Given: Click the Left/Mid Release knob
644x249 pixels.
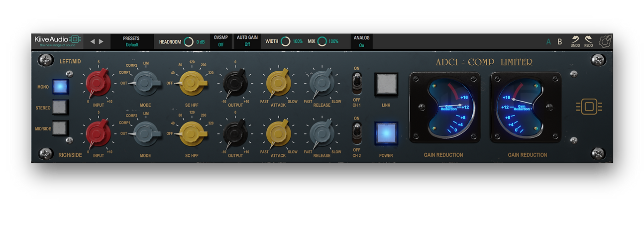Looking at the screenshot, I should point(322,83).
